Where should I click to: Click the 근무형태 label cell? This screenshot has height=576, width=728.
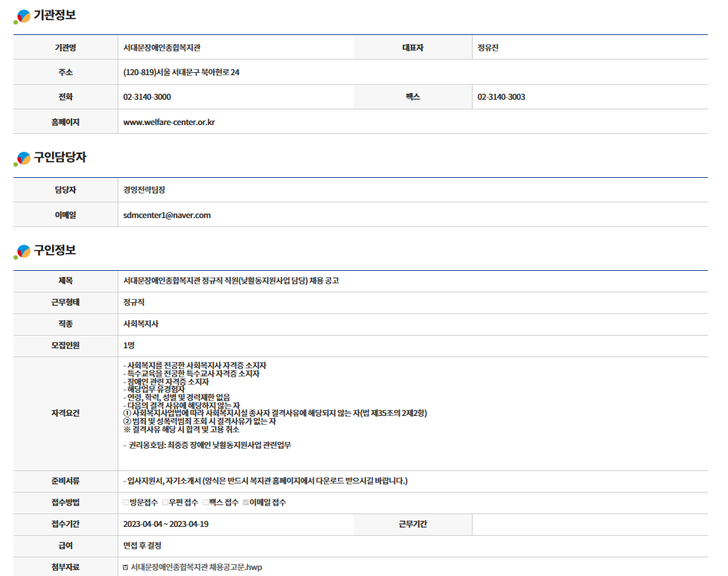(66, 302)
